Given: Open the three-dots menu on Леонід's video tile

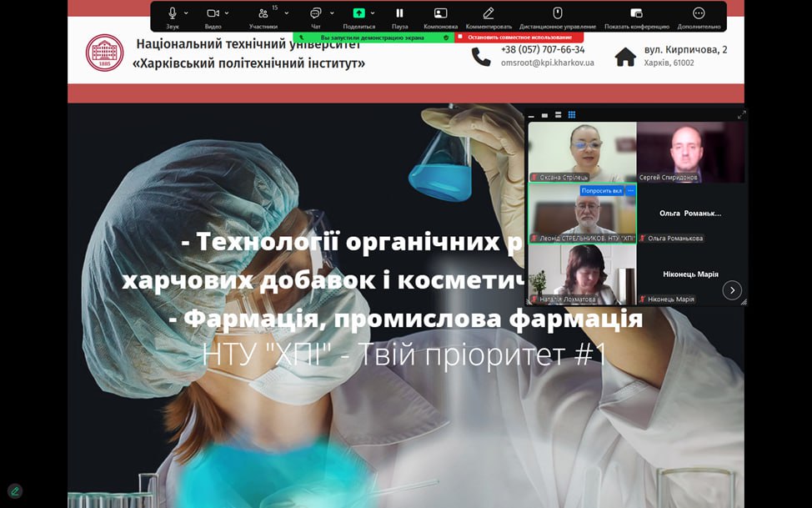Looking at the screenshot, I should pos(630,191).
